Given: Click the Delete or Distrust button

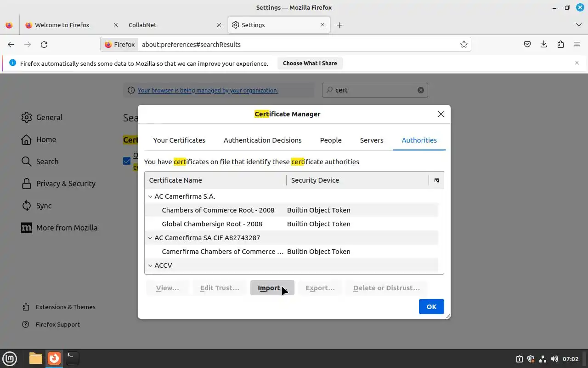Looking at the screenshot, I should pyautogui.click(x=386, y=288).
